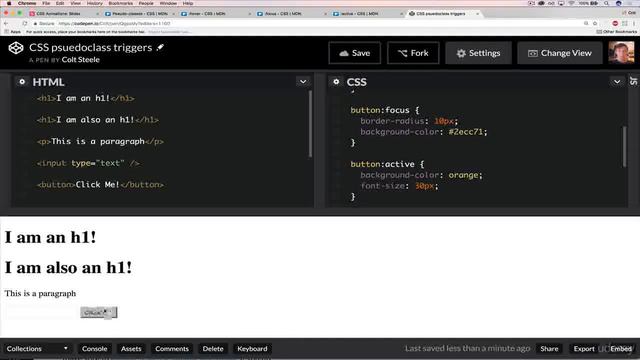Open the Assets panel
This screenshot has width=640, height=360.
[131, 349]
